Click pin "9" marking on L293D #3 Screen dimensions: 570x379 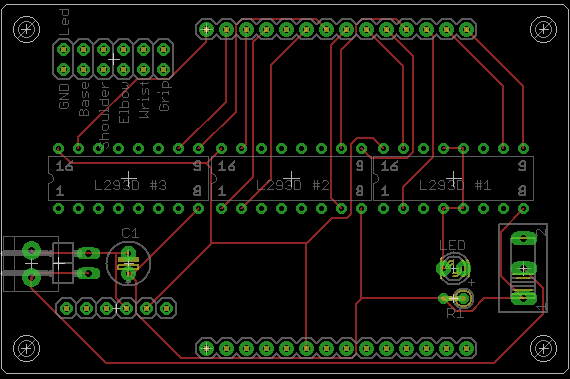tap(197, 166)
